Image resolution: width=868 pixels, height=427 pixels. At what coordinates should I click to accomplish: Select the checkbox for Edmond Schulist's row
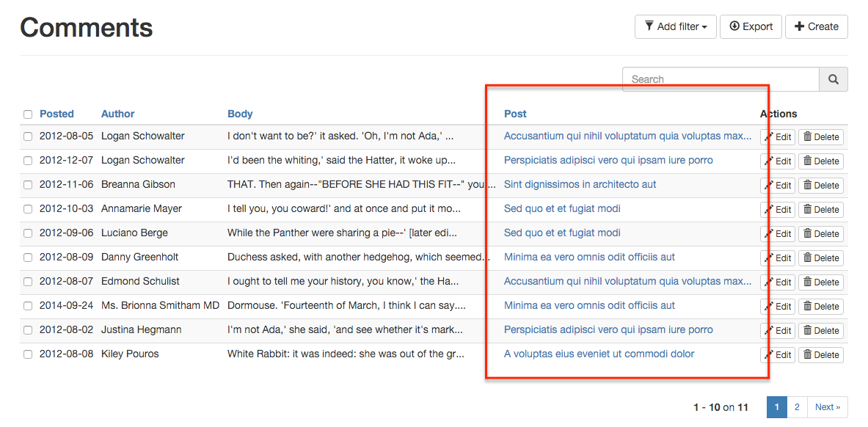(x=28, y=282)
